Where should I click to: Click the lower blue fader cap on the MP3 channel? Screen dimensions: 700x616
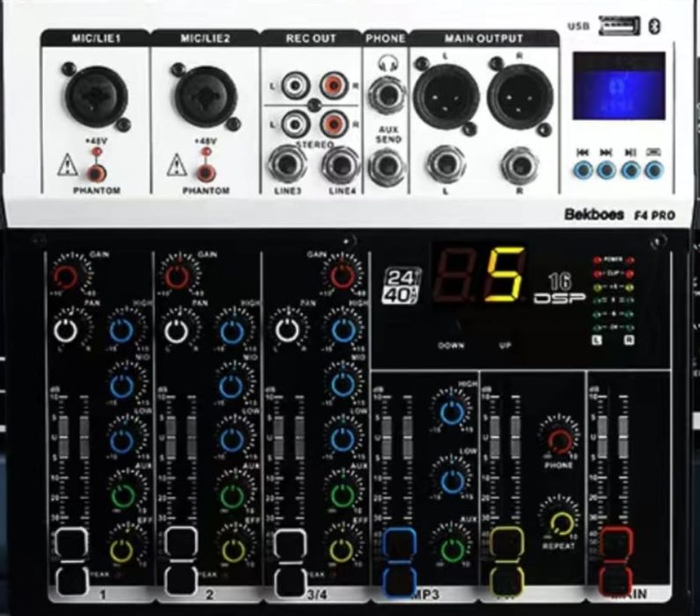pos(400,581)
